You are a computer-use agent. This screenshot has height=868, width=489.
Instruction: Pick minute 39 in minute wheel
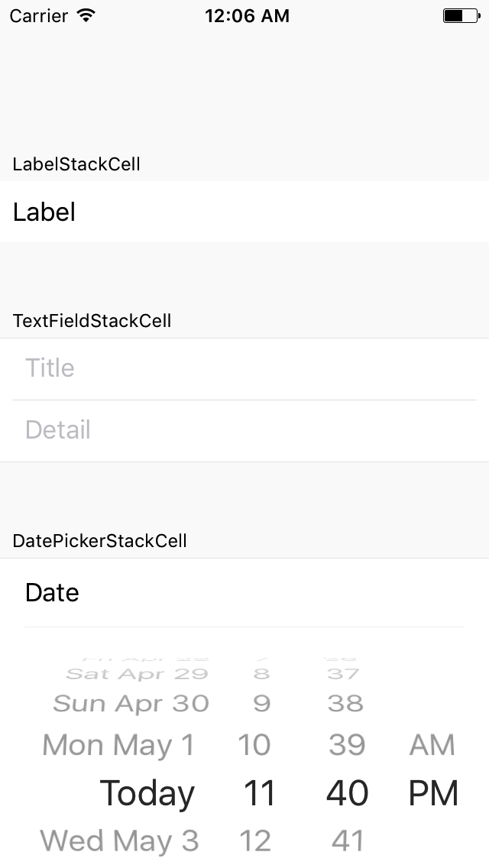[347, 745]
